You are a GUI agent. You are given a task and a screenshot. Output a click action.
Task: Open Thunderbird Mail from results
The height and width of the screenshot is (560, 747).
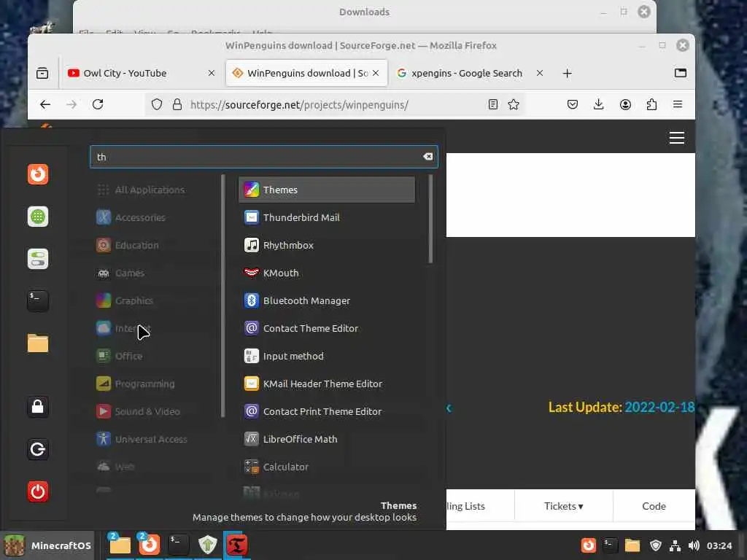[326, 217]
